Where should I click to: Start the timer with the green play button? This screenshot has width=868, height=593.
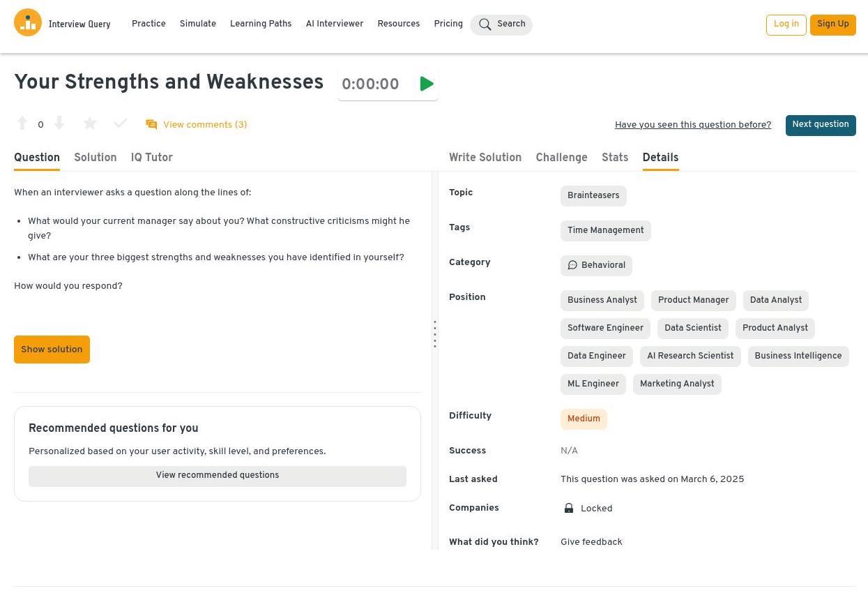[x=427, y=84]
